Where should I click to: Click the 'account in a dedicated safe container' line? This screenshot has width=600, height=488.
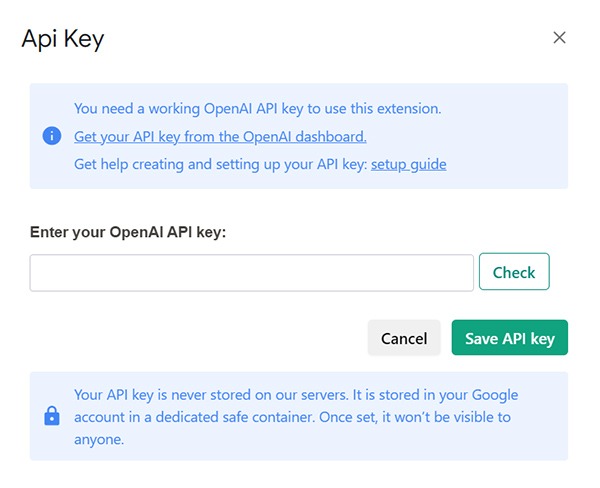(x=292, y=417)
